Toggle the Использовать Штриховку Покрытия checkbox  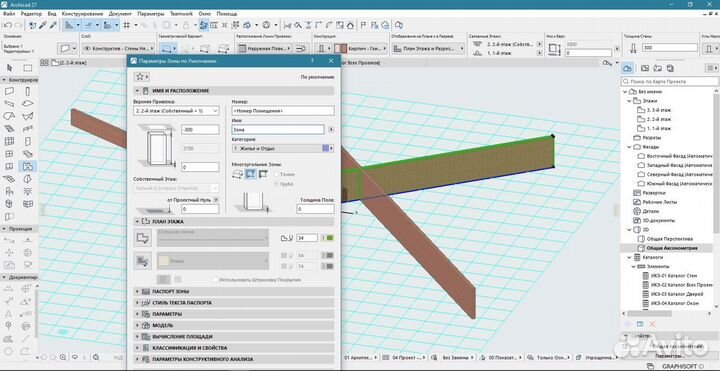pos(215,280)
